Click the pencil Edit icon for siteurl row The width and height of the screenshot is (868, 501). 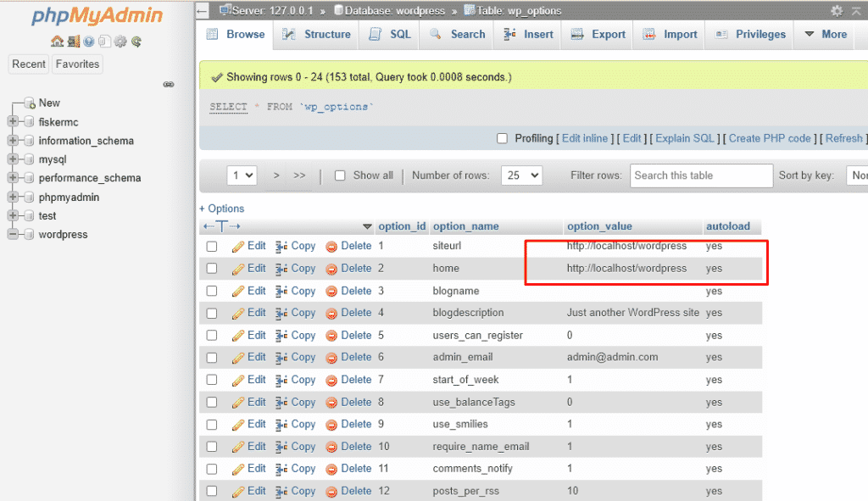[238, 247]
